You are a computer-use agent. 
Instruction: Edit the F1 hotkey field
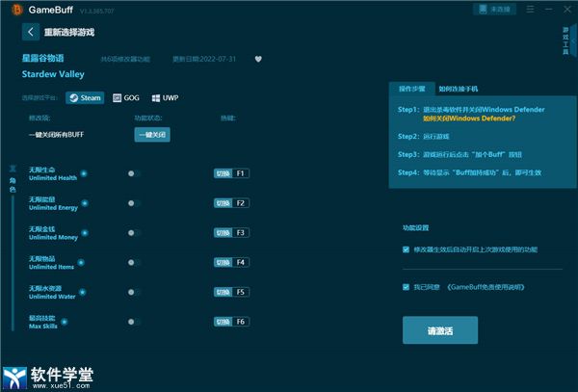(x=241, y=173)
